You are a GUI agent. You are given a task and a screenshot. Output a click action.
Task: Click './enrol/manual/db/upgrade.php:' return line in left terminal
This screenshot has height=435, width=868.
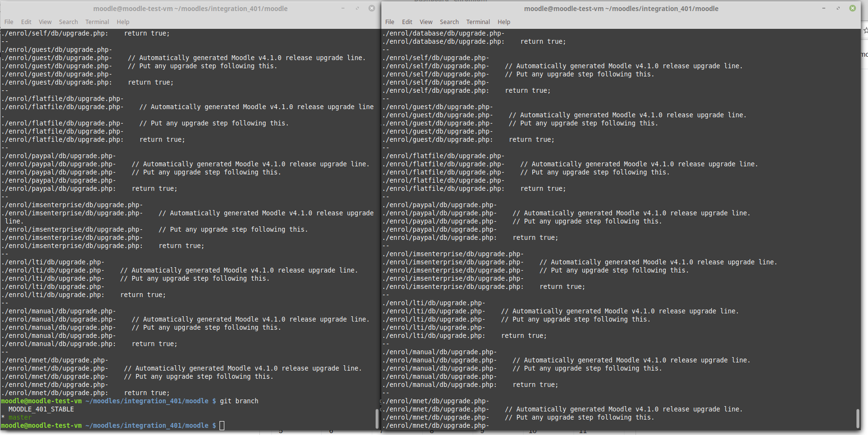point(89,344)
